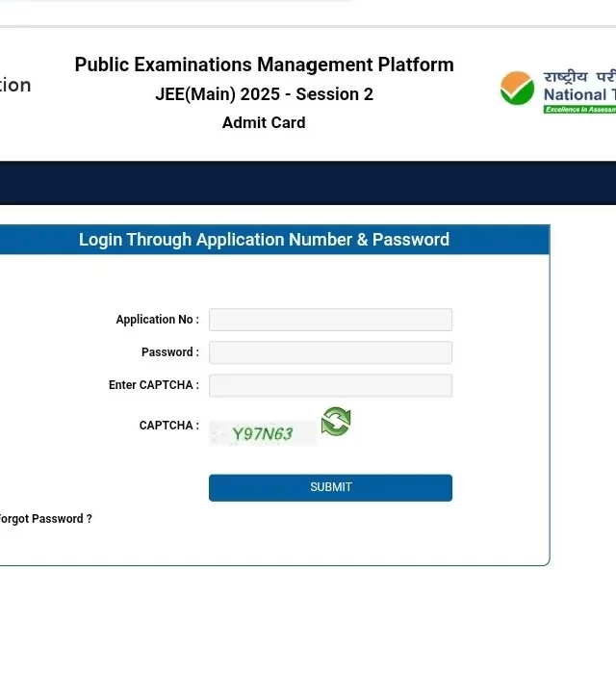Click the Public Examinations Management Platform heading
The image size is (616, 700).
coord(264,65)
